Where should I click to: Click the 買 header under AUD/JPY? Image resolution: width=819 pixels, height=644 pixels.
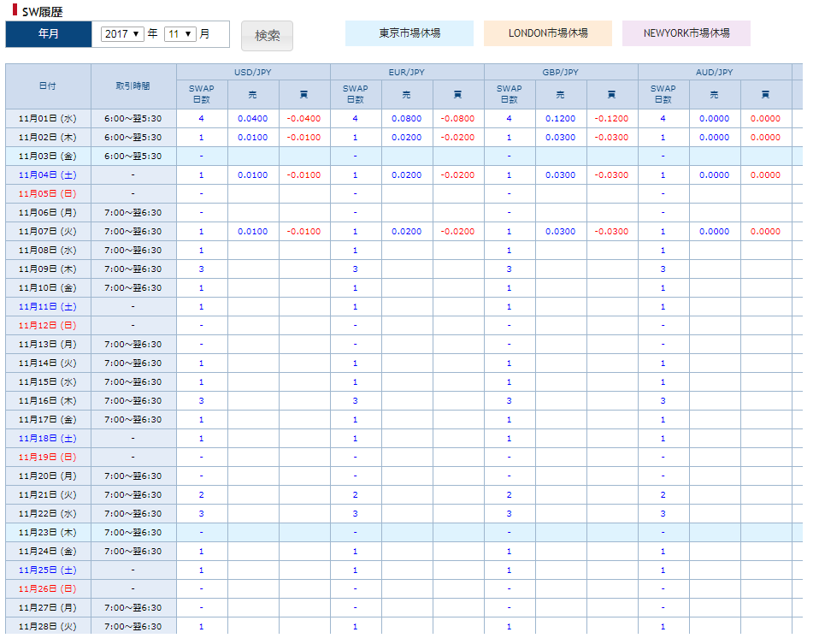(x=765, y=95)
